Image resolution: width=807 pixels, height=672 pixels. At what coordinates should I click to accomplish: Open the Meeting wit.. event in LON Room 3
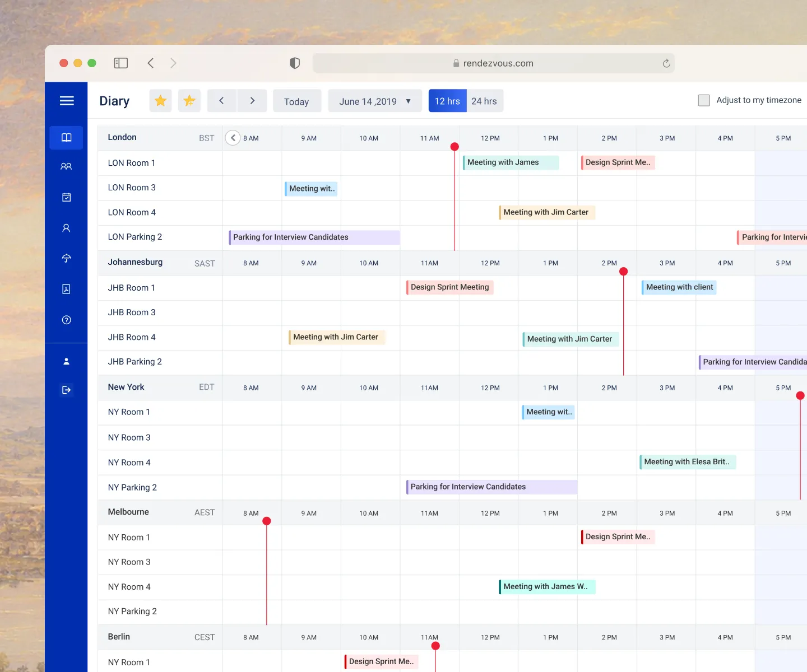click(311, 189)
